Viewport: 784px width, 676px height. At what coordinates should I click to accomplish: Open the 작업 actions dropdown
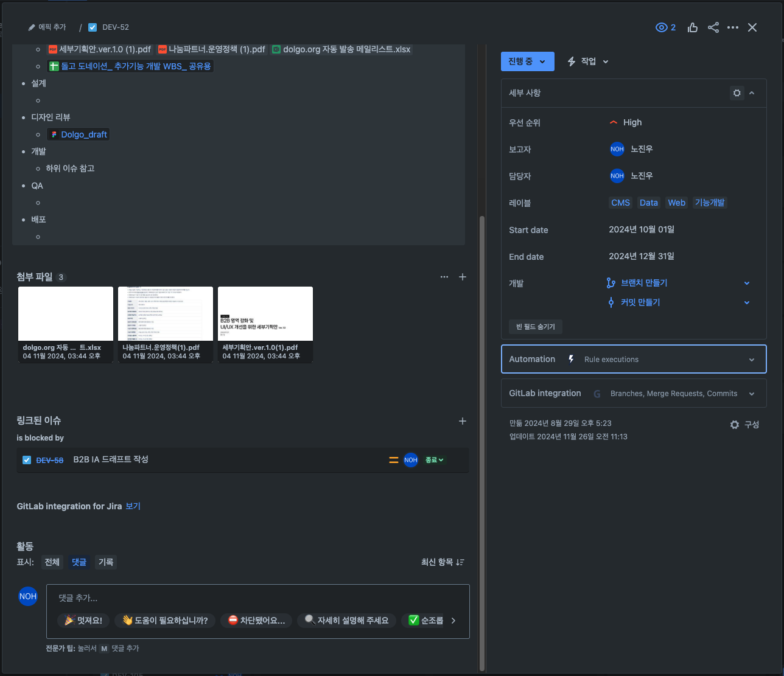[x=588, y=61]
